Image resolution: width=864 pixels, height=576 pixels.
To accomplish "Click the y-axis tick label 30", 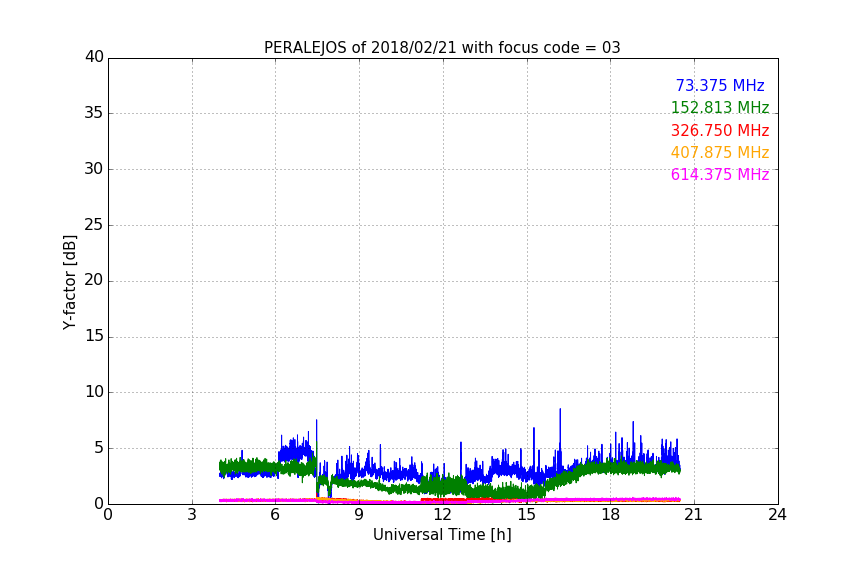I will pyautogui.click(x=94, y=169).
